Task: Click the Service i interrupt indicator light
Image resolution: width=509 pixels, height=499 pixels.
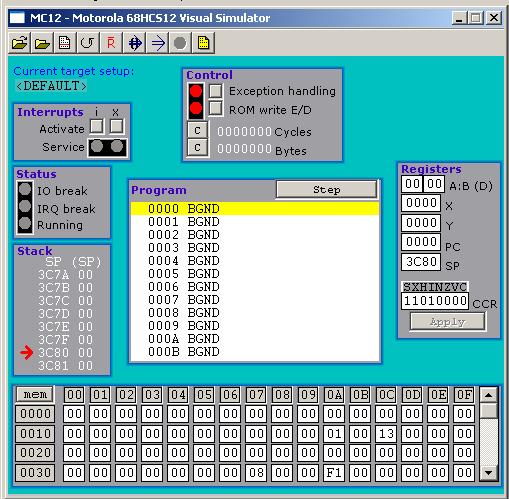Action: point(97,146)
